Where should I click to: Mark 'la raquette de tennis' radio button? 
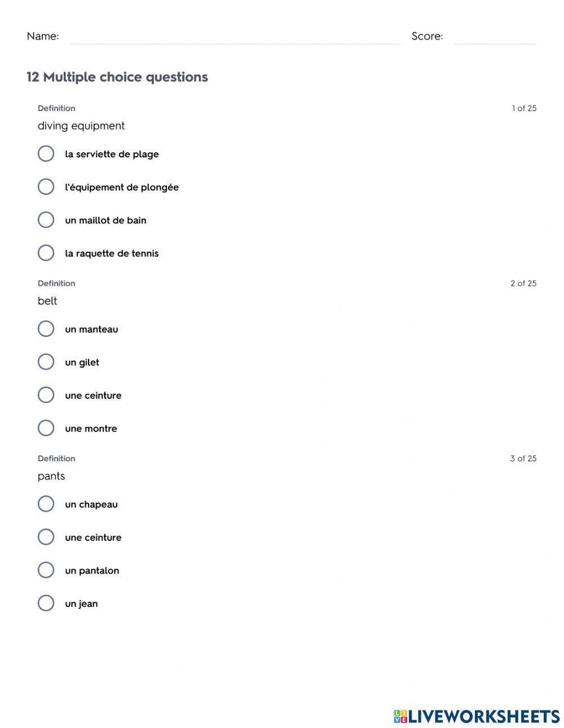point(46,253)
